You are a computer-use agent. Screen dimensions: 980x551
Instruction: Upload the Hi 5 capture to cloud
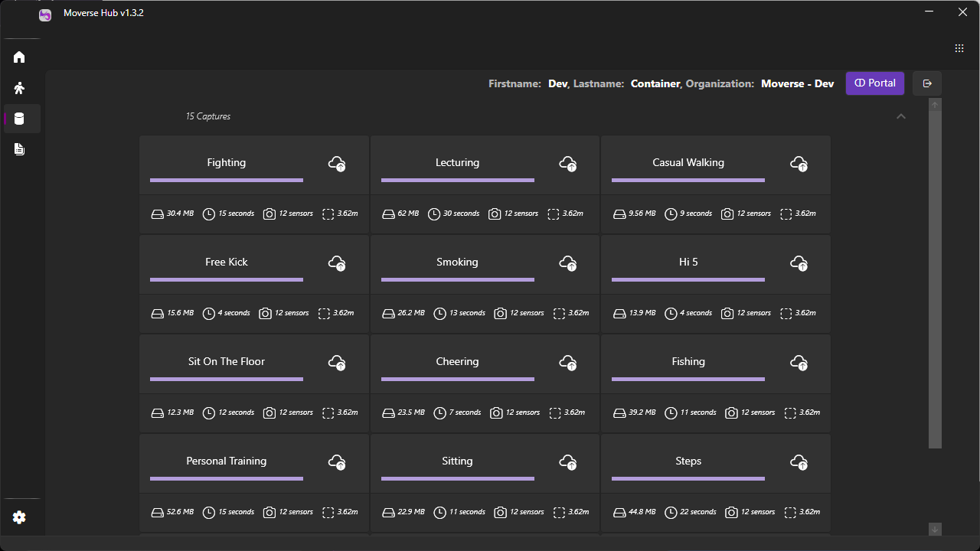799,263
